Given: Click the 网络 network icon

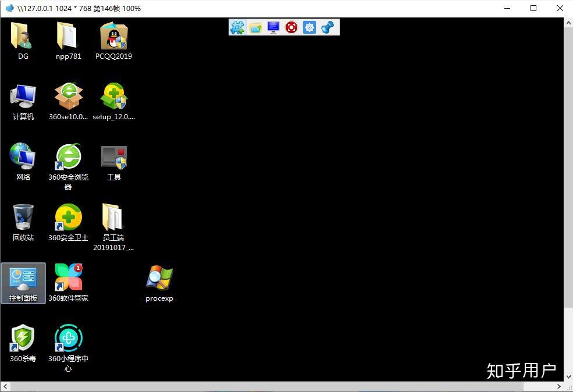Looking at the screenshot, I should tap(23, 158).
